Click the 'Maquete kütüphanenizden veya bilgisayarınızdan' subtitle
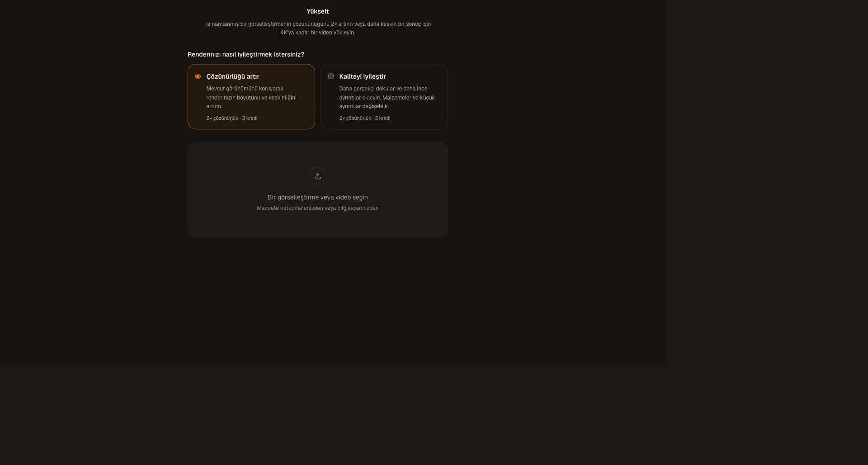 click(x=318, y=208)
